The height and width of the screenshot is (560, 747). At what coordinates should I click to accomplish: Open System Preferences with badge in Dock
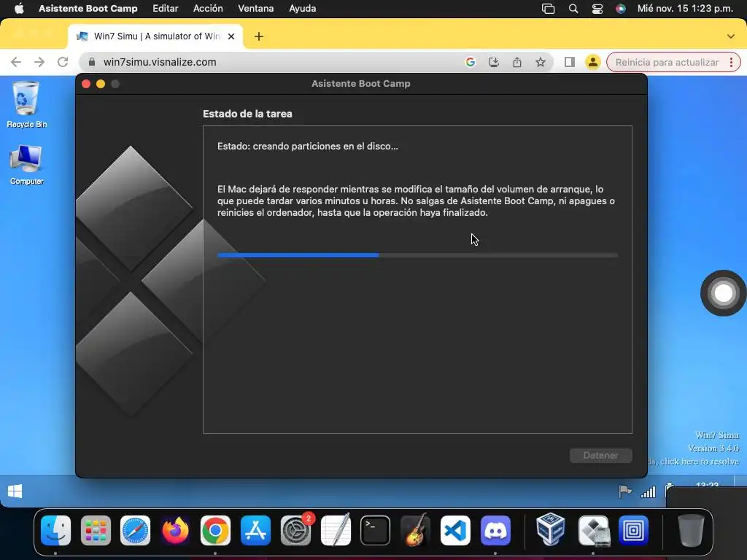296,530
